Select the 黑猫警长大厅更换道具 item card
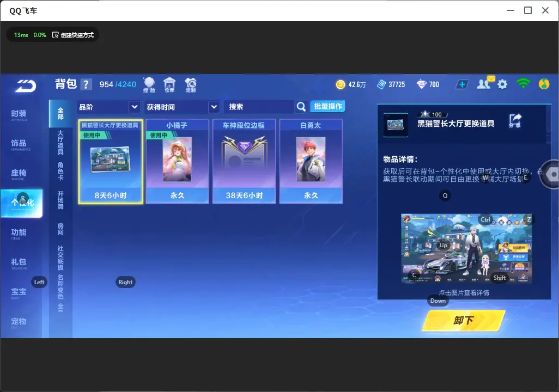 pyautogui.click(x=111, y=162)
